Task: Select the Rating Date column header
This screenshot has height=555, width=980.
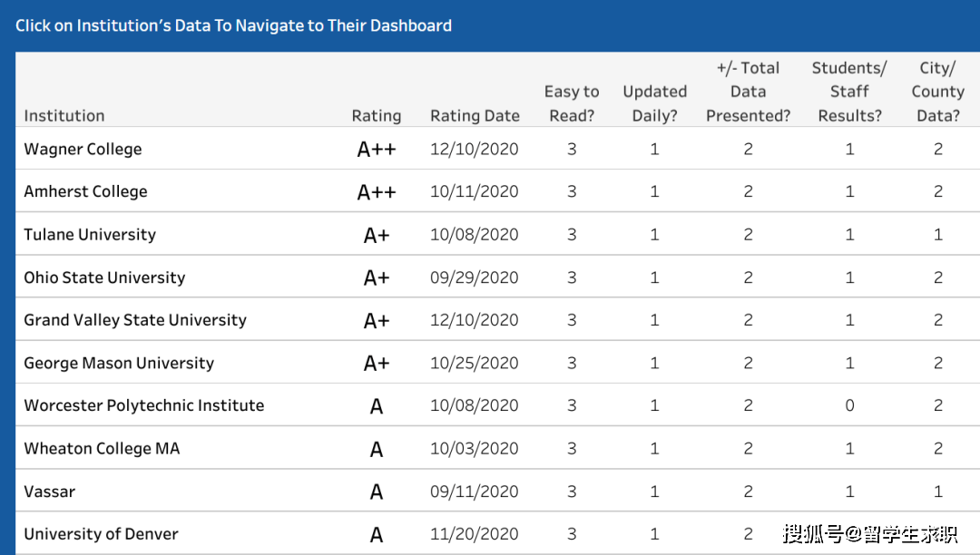Action: (x=475, y=115)
